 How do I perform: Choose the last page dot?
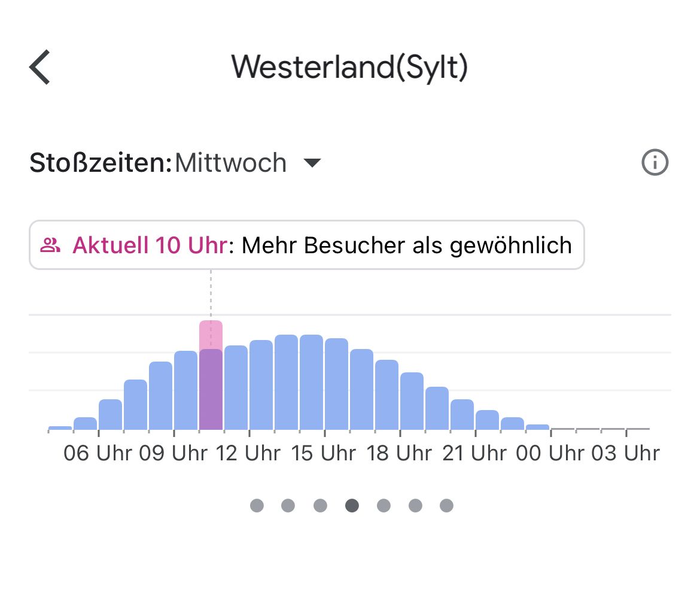(446, 506)
